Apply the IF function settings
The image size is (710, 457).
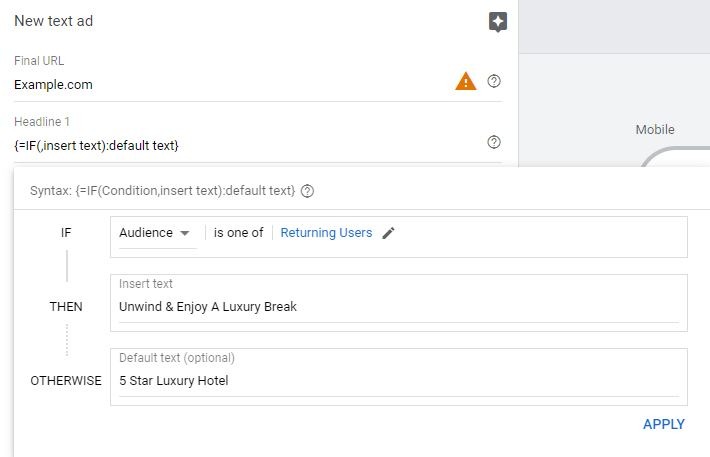pos(664,424)
